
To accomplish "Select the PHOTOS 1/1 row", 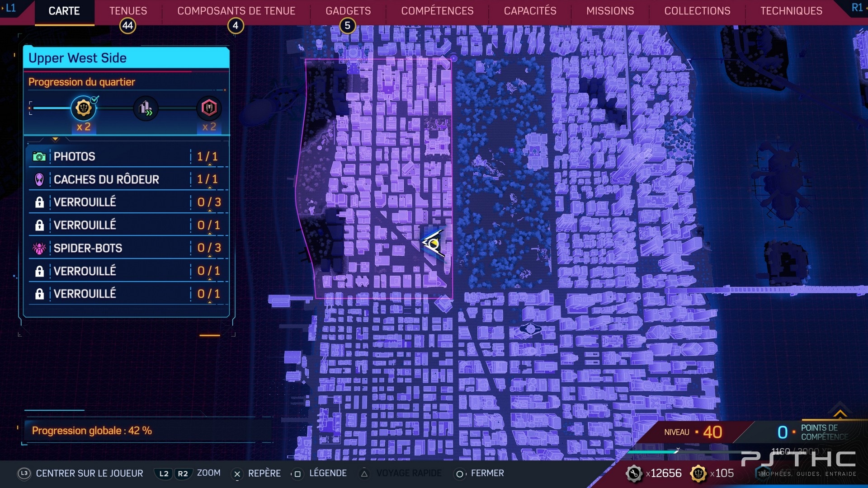I will tap(128, 157).
